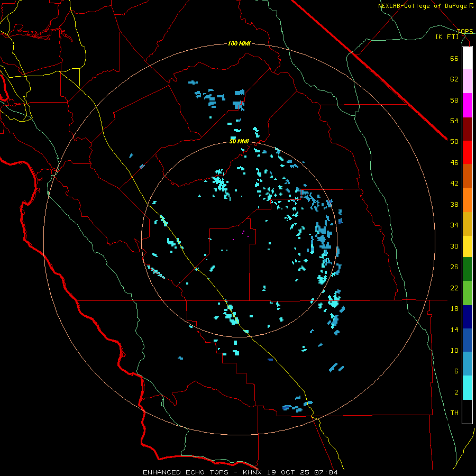Click the 07:04 time stamp
The width and height of the screenshot is (476, 476).
pos(326,472)
